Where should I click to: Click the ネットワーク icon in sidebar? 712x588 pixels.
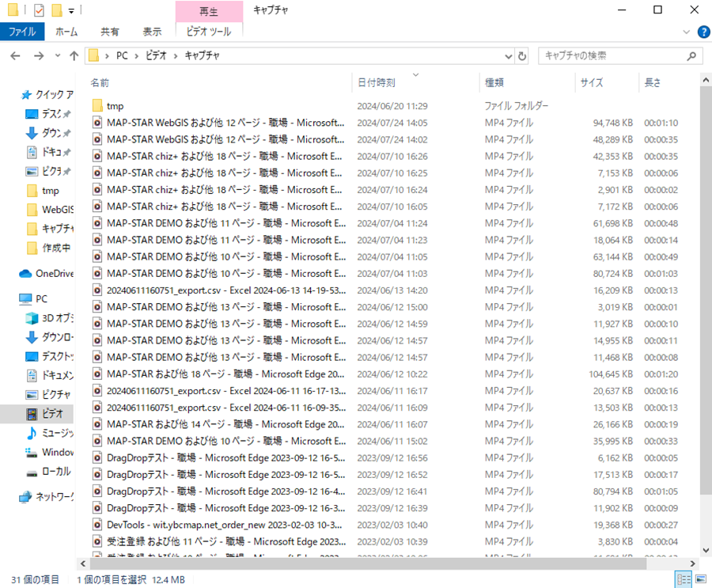[25, 497]
